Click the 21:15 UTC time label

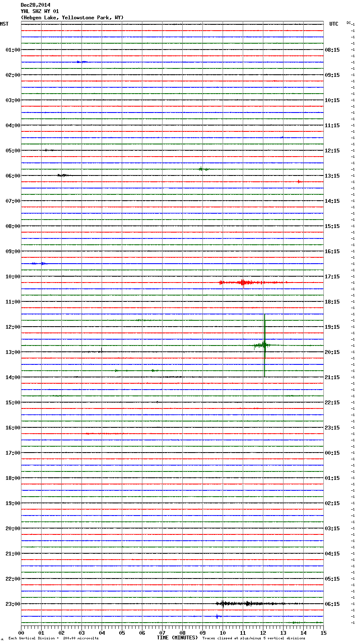[332, 377]
